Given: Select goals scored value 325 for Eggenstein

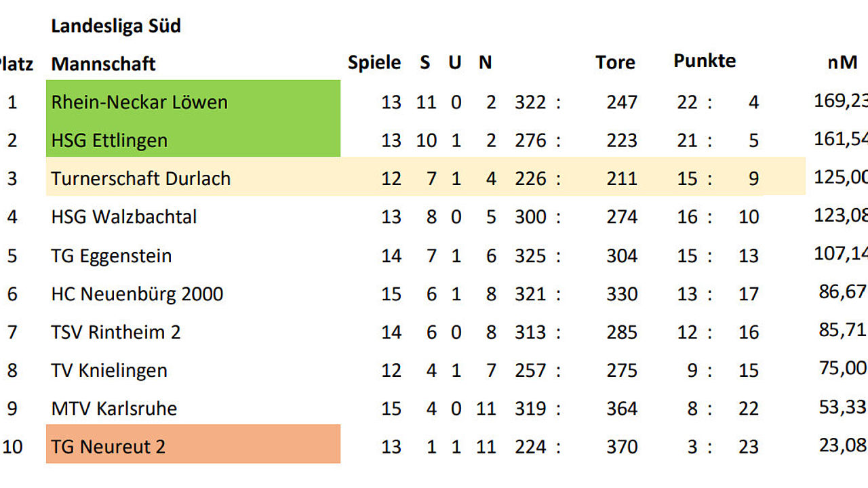Looking at the screenshot, I should click(530, 256).
